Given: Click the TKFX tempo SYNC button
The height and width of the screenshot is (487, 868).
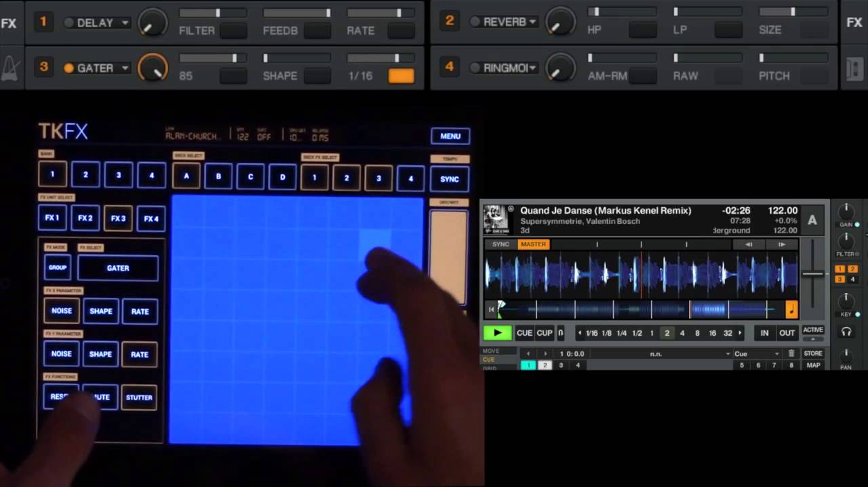Looking at the screenshot, I should [450, 179].
